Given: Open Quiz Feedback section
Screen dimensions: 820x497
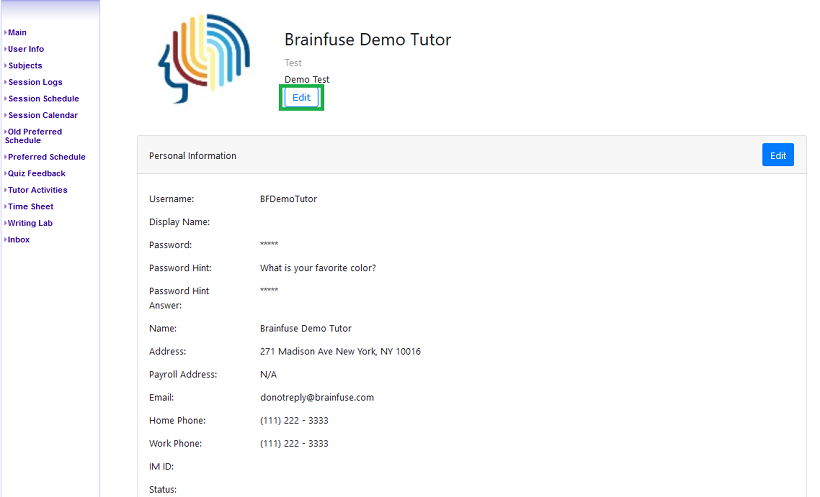Looking at the screenshot, I should pyautogui.click(x=36, y=174).
